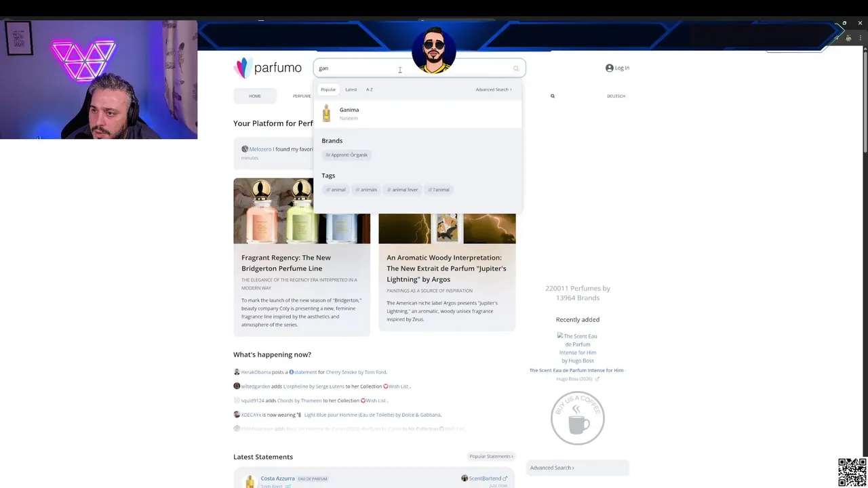Open Light Blue pour Homme by Dolce & Gabbana link
Viewport: 868px width, 488px height.
(x=372, y=415)
